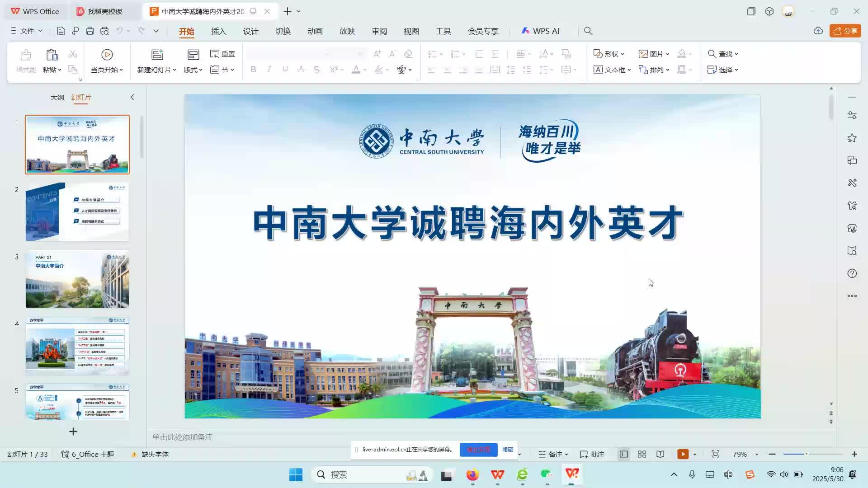Open the WPS AI tab
868x488 pixels.
pos(541,31)
